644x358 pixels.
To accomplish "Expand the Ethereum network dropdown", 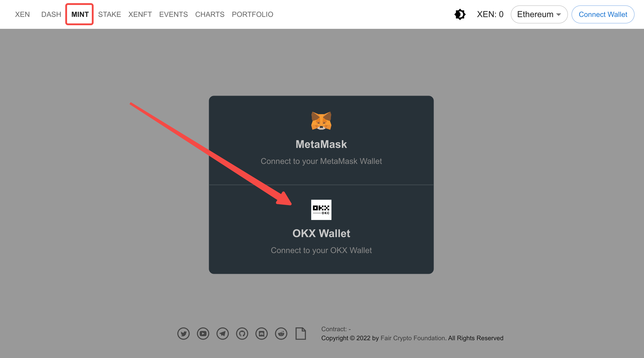I will pyautogui.click(x=539, y=14).
